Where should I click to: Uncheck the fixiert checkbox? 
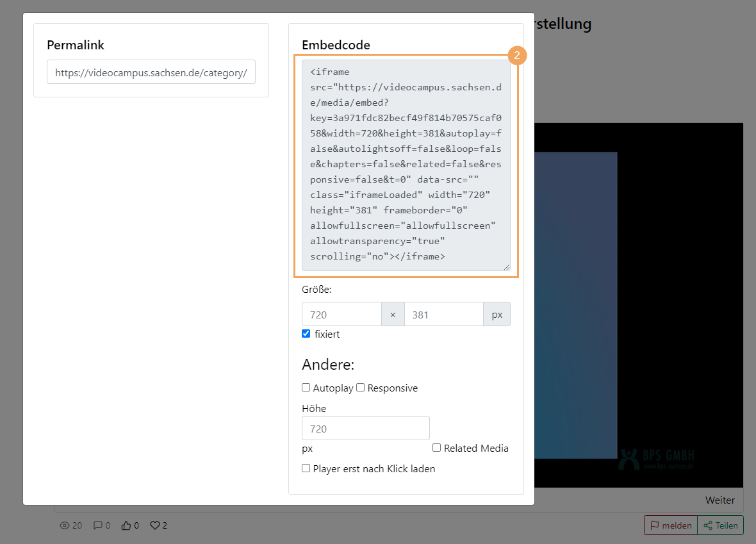tap(306, 333)
